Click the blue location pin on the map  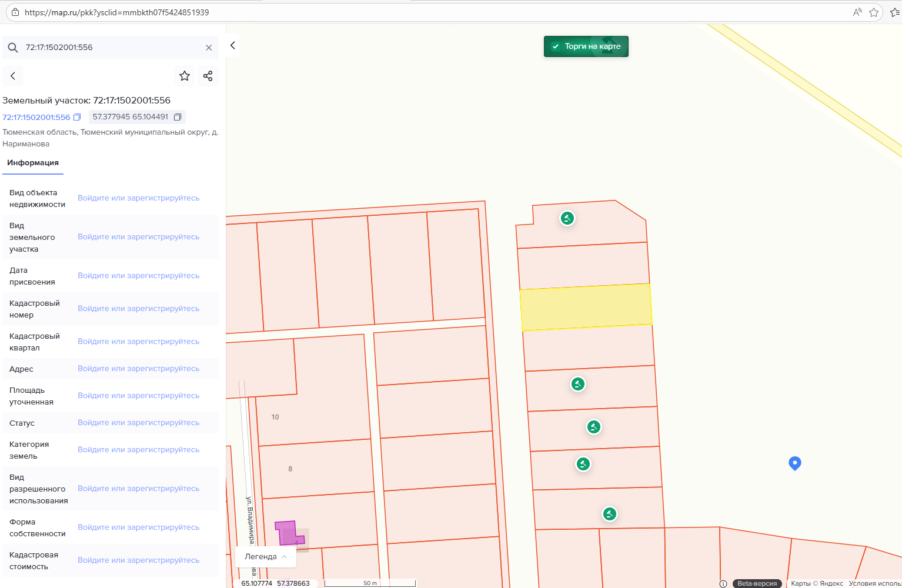click(x=794, y=463)
